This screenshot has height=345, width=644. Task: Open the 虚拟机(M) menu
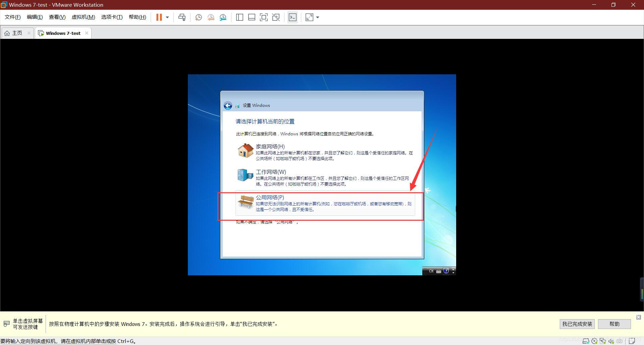83,17
